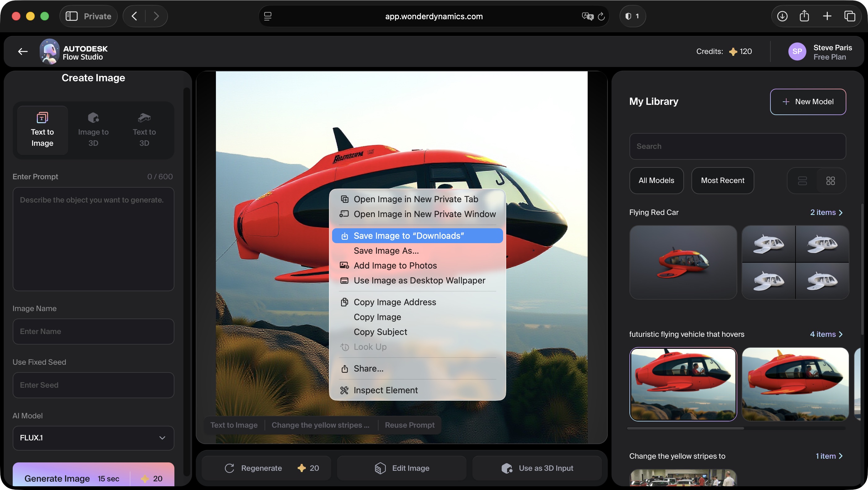Click the Reuse Prompt link

tap(410, 425)
